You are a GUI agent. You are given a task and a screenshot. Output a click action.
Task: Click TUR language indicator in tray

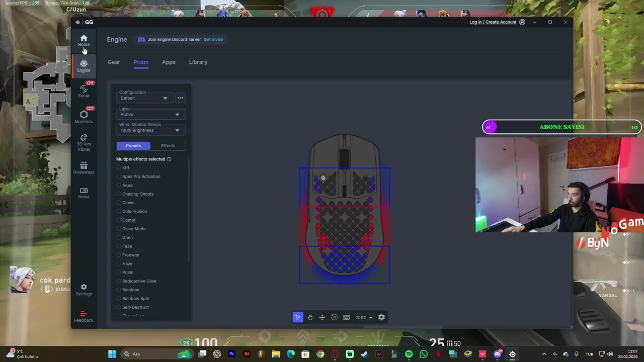coord(589,354)
